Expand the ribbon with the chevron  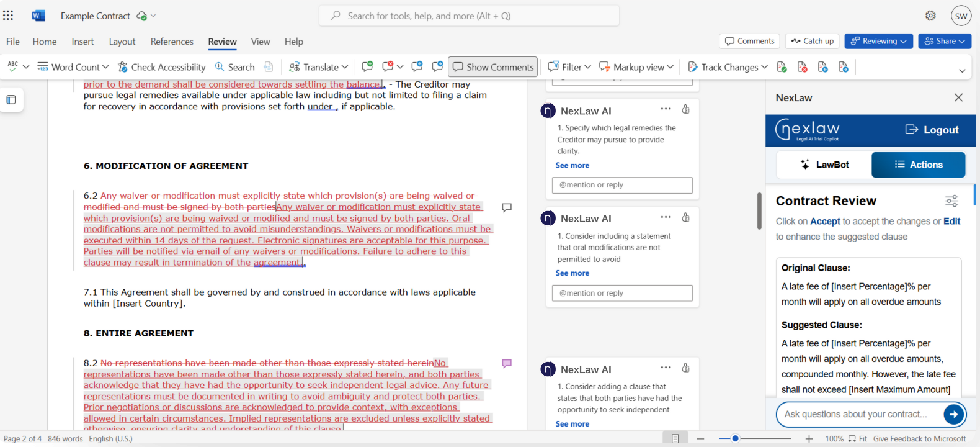coord(962,70)
